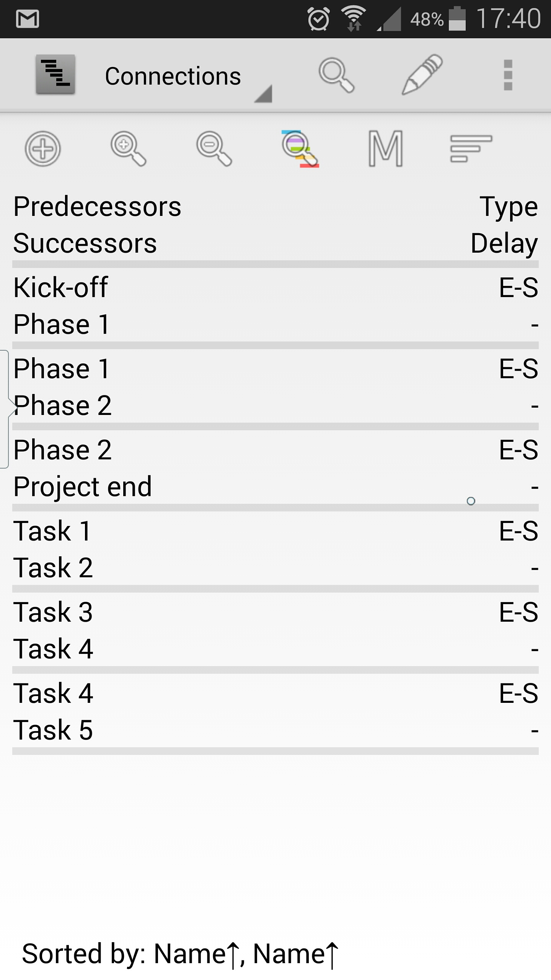Select the Phase 1 to Phase 2 connection
This screenshot has height=980, width=551.
275,387
